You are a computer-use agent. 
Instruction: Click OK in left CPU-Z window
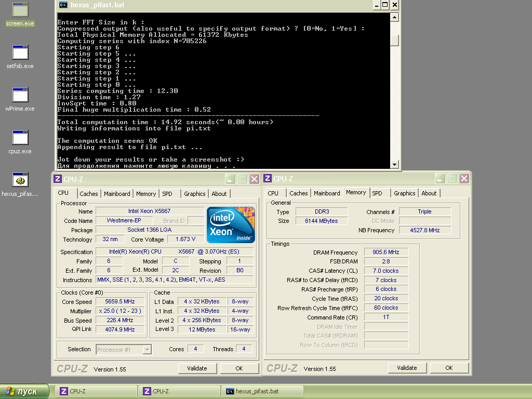tap(239, 368)
